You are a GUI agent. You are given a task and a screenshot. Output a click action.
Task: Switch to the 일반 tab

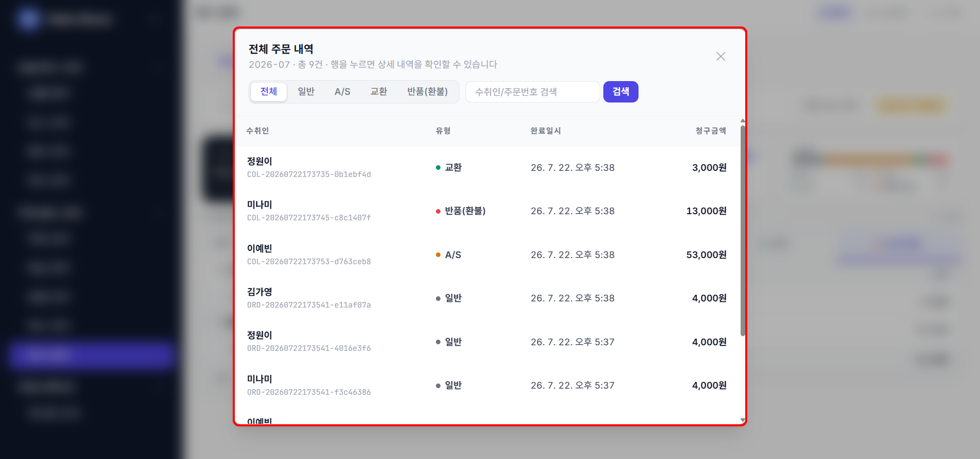[306, 92]
